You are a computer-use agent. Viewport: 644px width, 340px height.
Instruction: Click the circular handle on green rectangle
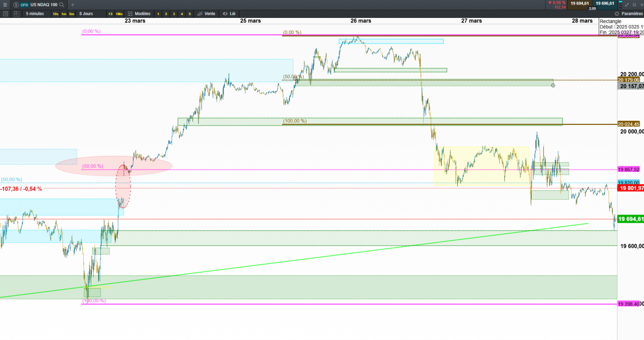[553, 85]
